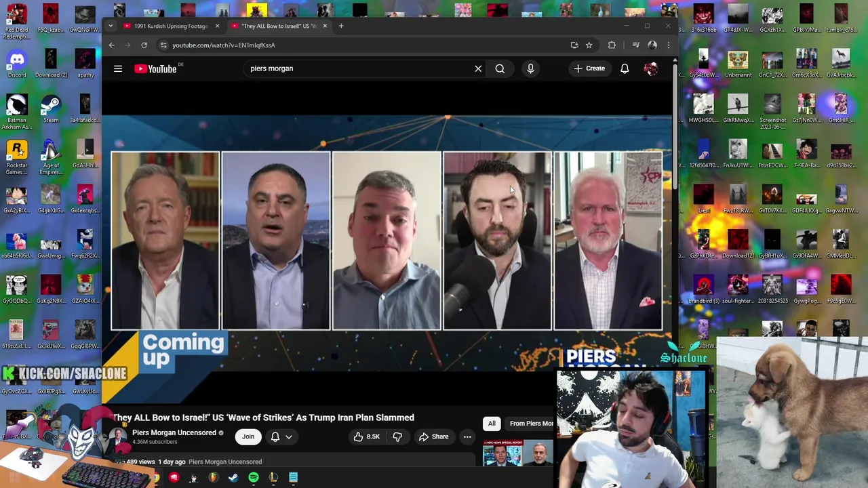Clear the 'piers morgan' search text
Screen dimensions: 868x488
[478, 68]
